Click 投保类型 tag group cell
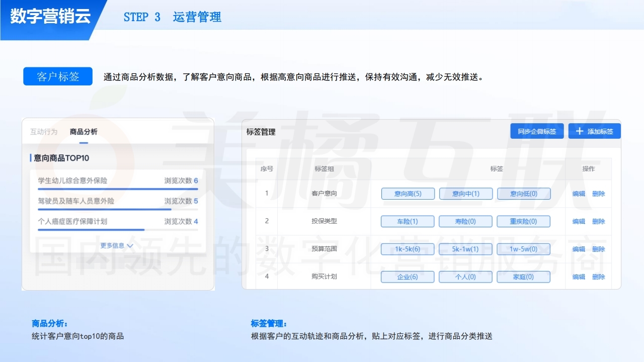 [x=324, y=221]
